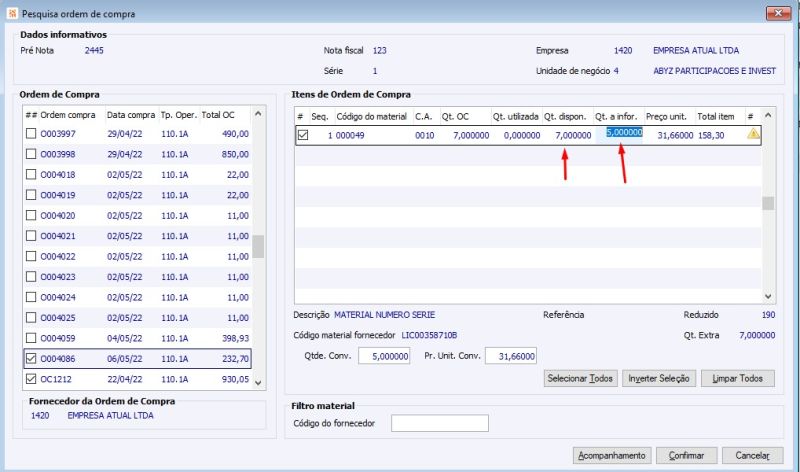Check the box for order O004022
This screenshot has width=800, height=472.
point(31,256)
